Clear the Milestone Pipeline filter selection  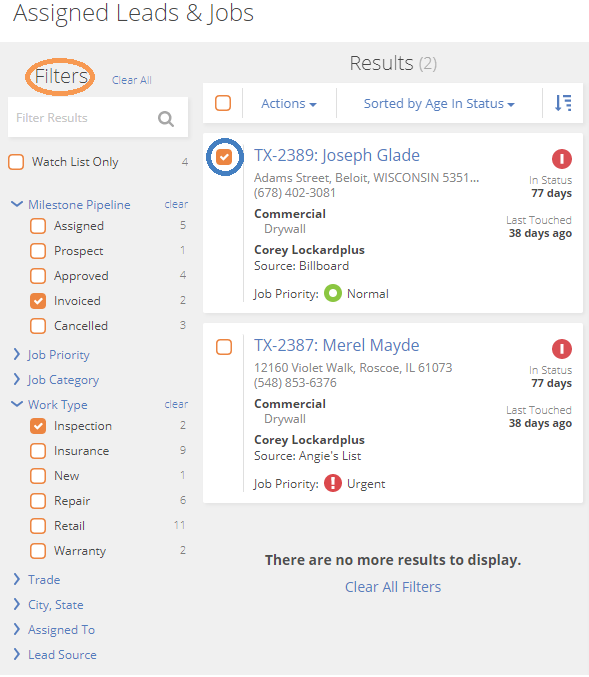[176, 204]
